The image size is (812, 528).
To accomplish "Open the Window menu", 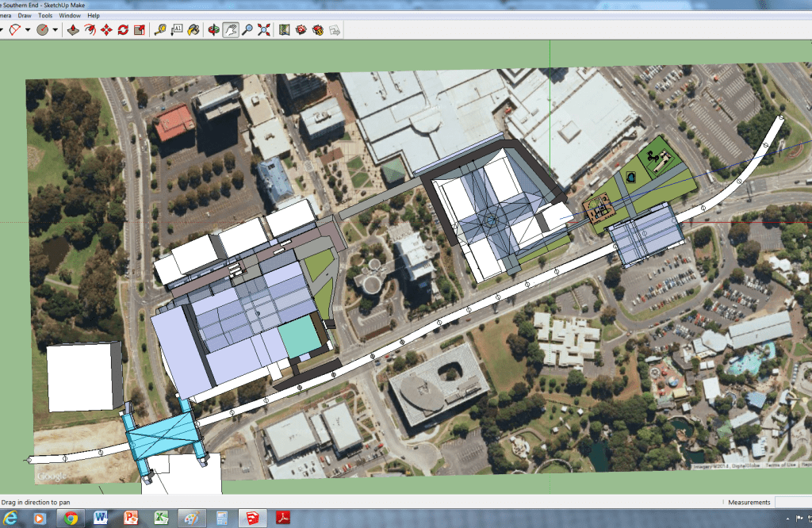I will click(70, 15).
